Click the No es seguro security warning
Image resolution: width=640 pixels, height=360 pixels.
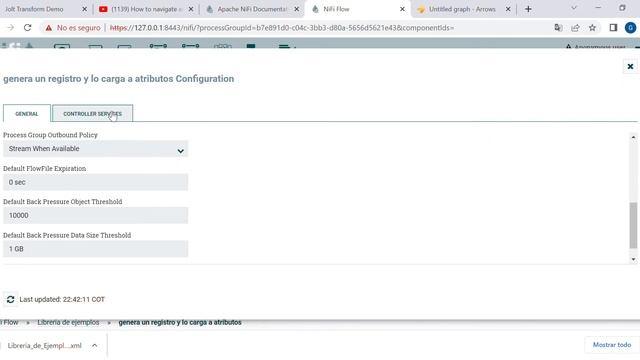[x=73, y=28]
